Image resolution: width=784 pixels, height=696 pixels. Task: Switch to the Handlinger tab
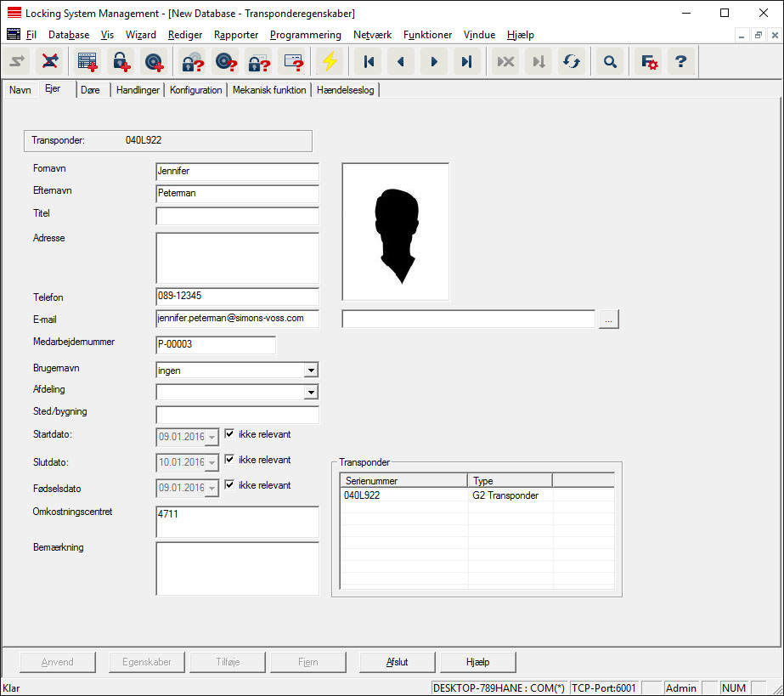pos(138,90)
